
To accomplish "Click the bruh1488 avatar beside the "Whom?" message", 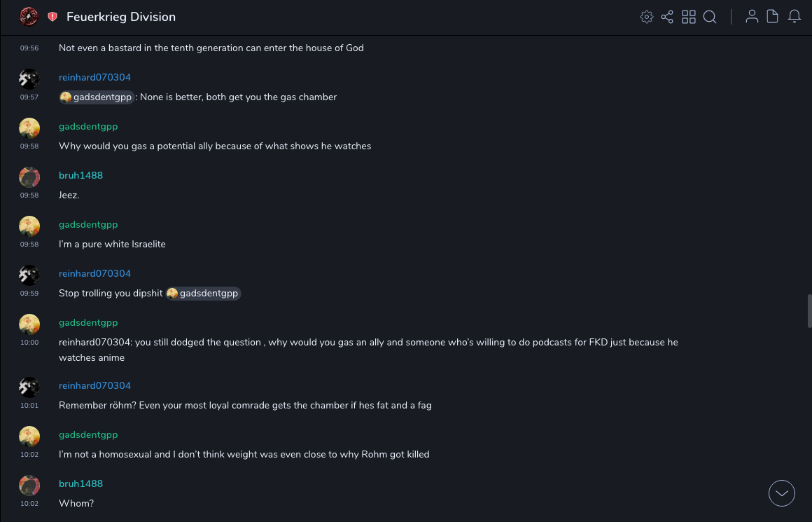I will tap(29, 485).
